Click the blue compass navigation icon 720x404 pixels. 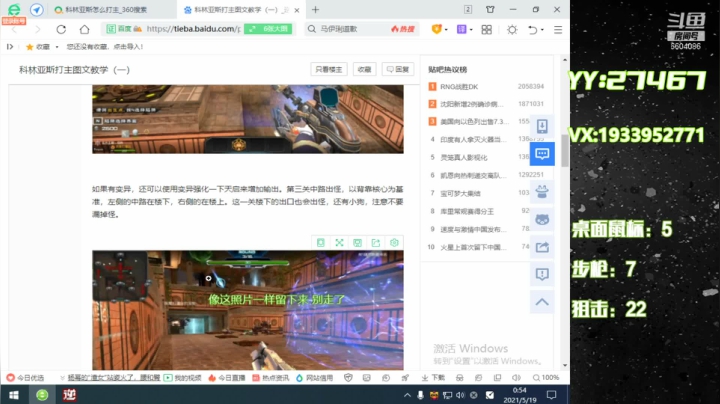[37, 10]
